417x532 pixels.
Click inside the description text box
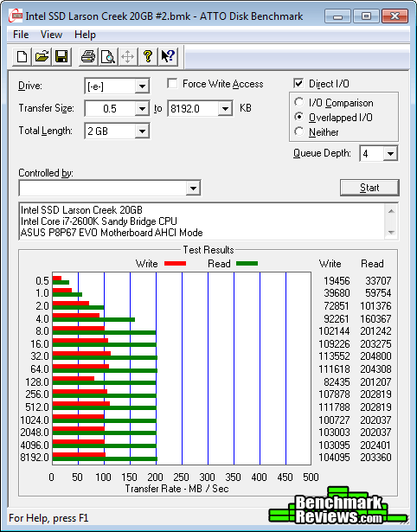pyautogui.click(x=202, y=221)
